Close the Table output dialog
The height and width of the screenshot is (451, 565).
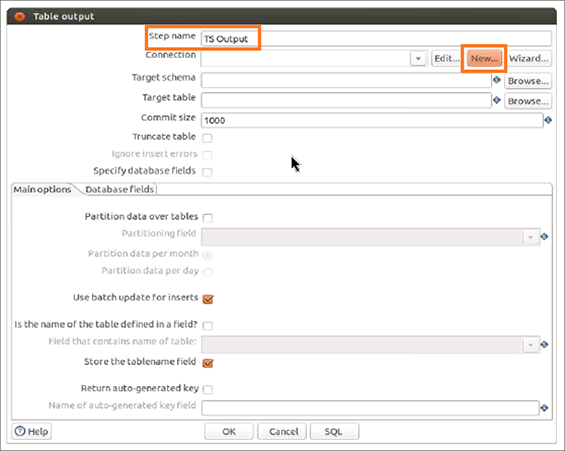point(20,17)
